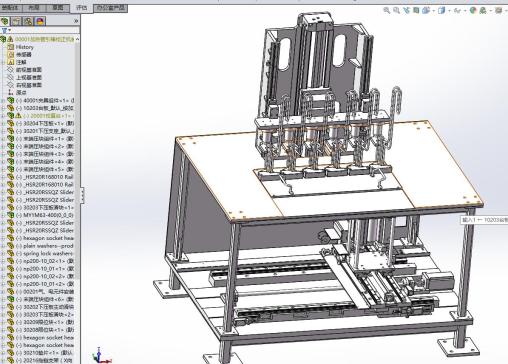Click the Display Style icon

442,10
